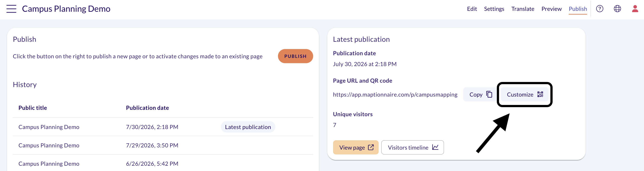
Task: Click the external link icon on View page
Action: pyautogui.click(x=371, y=147)
